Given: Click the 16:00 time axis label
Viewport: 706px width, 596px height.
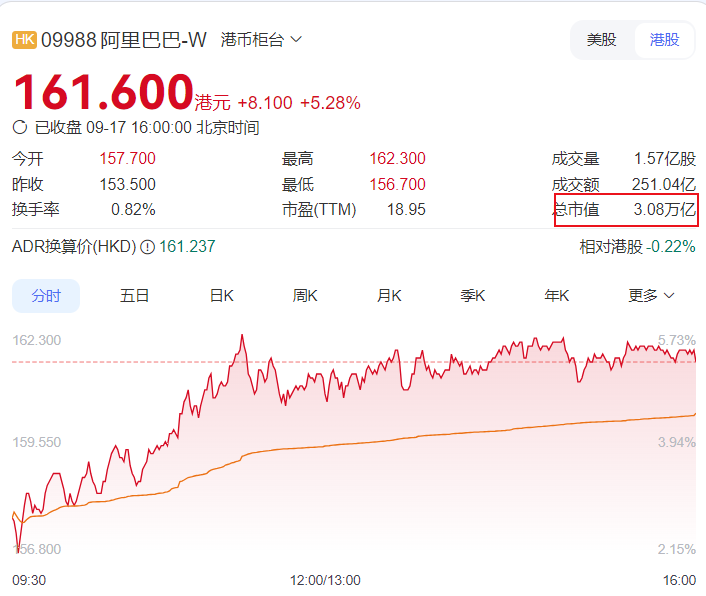Looking at the screenshot, I should 679,580.
